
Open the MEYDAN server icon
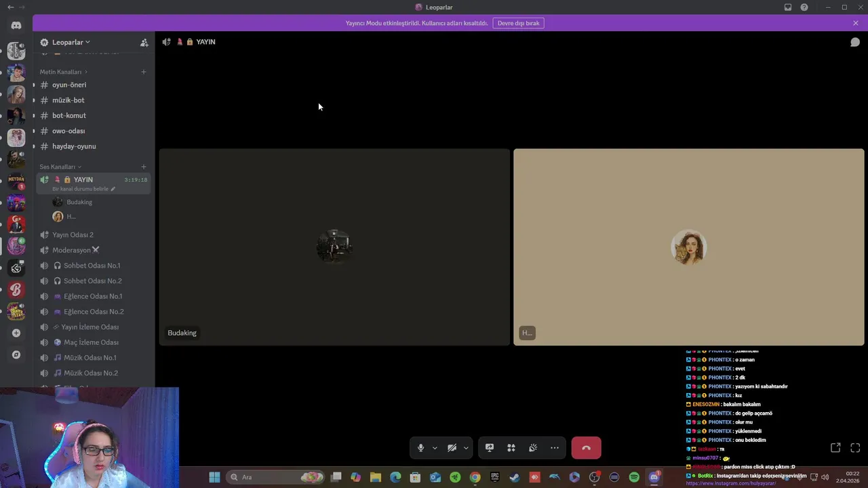tap(16, 181)
